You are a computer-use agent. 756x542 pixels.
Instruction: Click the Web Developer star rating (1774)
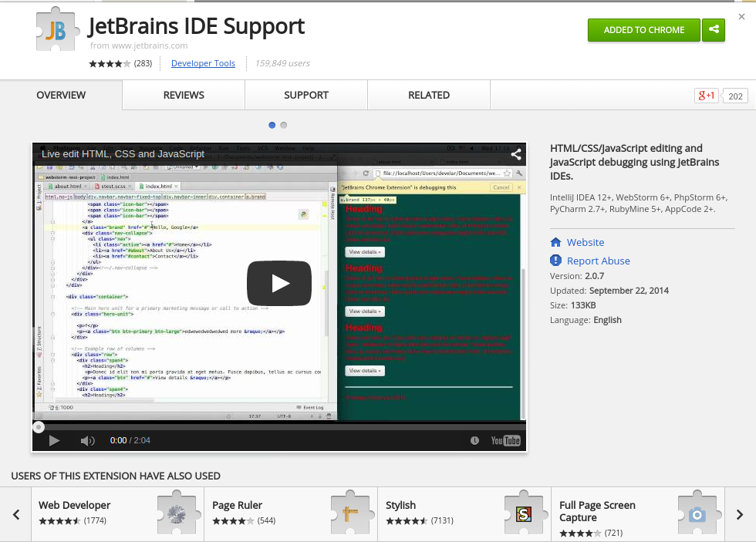coord(59,521)
